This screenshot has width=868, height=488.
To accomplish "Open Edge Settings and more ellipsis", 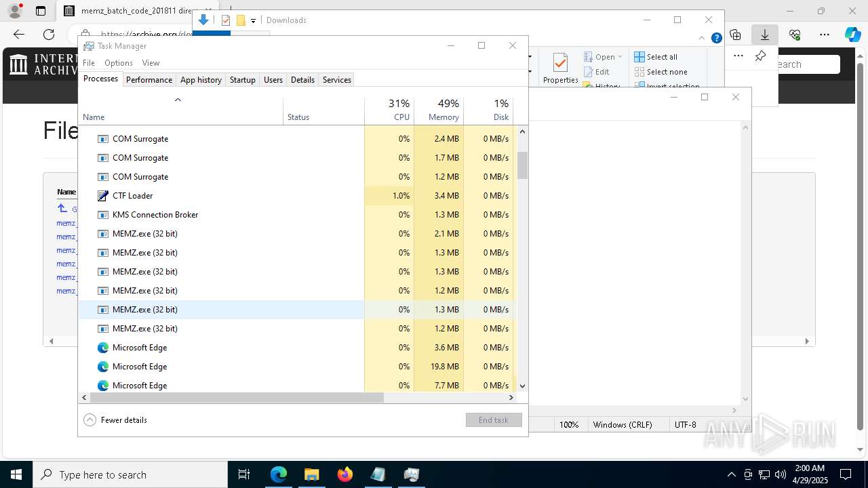I will (x=825, y=35).
